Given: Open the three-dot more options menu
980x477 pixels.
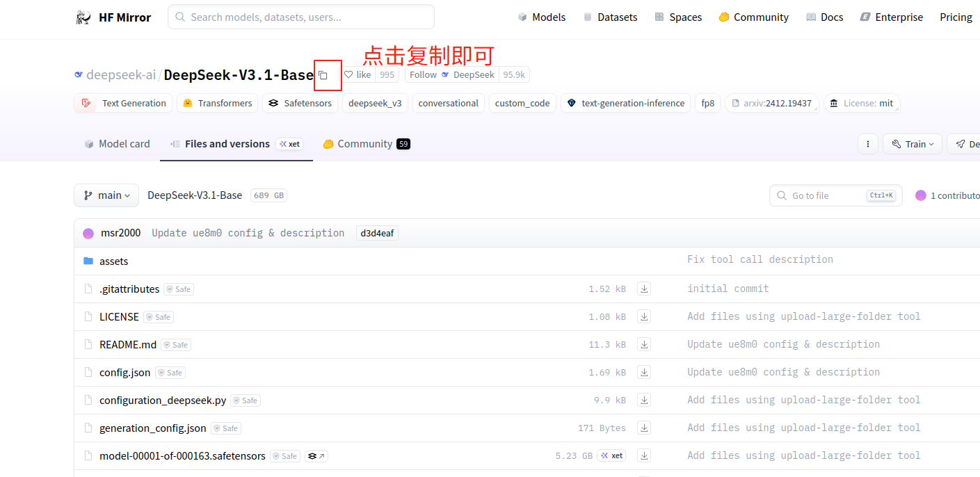Looking at the screenshot, I should point(867,144).
